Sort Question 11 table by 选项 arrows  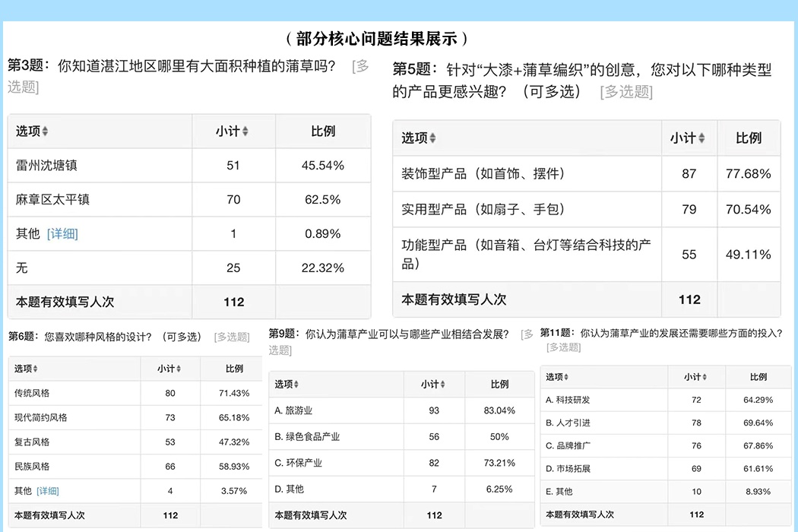[x=566, y=377]
